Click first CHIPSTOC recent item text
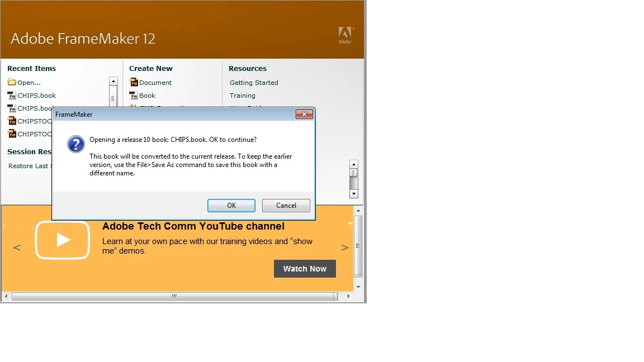The image size is (644, 362). [x=35, y=121]
